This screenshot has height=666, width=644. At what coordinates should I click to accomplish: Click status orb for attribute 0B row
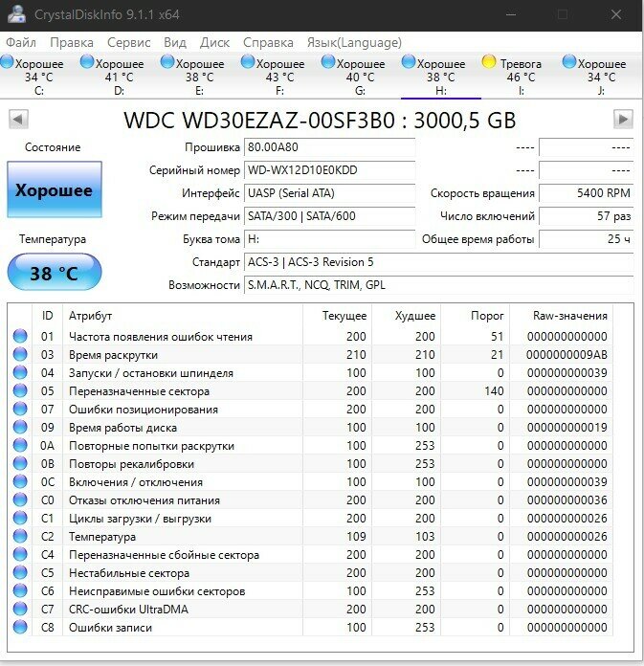[x=20, y=463]
